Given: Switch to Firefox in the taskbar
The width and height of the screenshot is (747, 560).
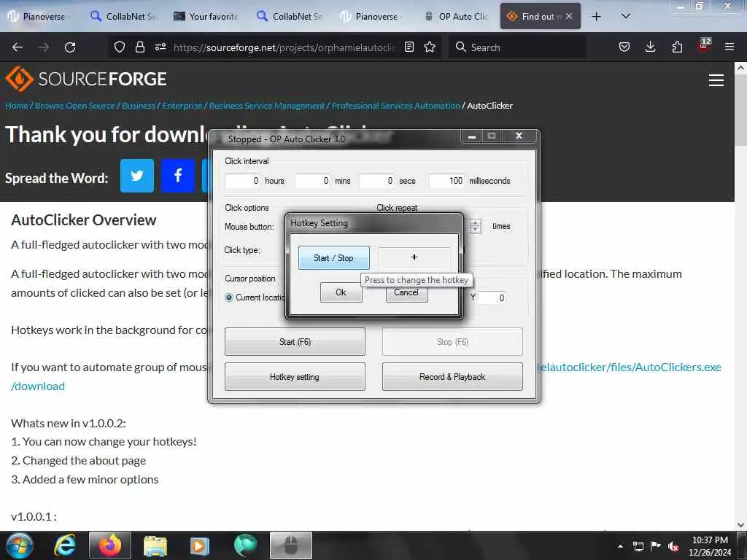Looking at the screenshot, I should point(110,545).
